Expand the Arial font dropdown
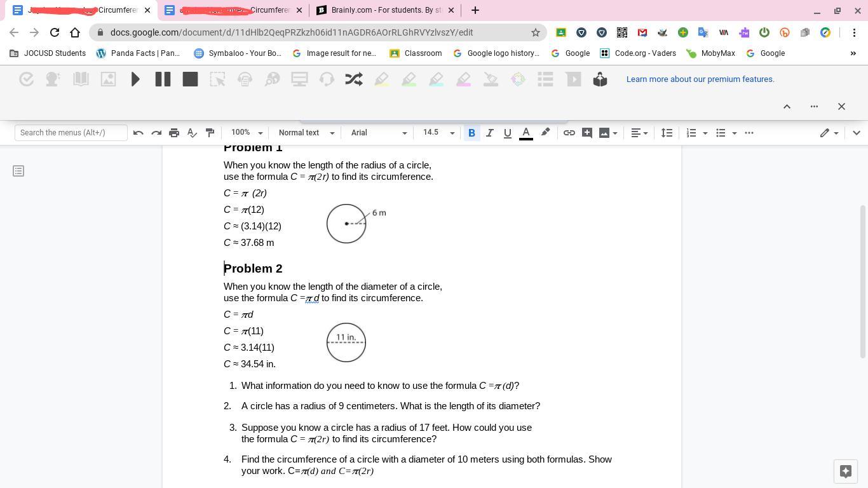Viewport: 868px width, 488px height. (x=379, y=133)
